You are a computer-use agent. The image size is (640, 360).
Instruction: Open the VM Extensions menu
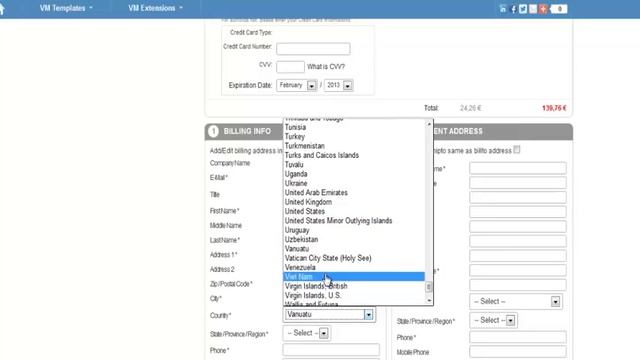155,8
